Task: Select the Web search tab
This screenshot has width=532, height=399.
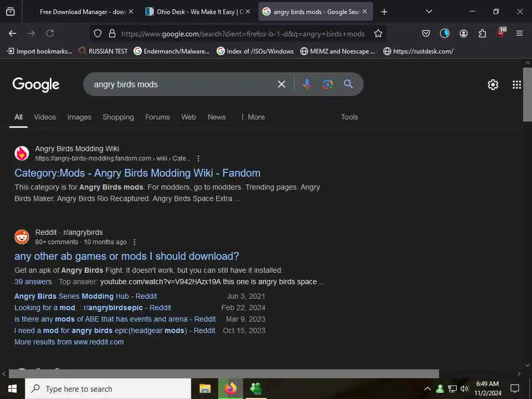Action: pyautogui.click(x=189, y=117)
